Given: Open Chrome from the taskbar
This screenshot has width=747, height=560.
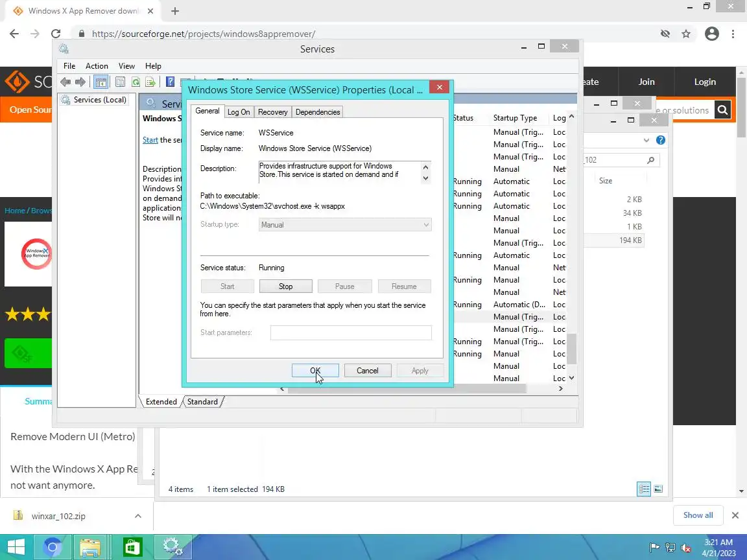Looking at the screenshot, I should [53, 547].
